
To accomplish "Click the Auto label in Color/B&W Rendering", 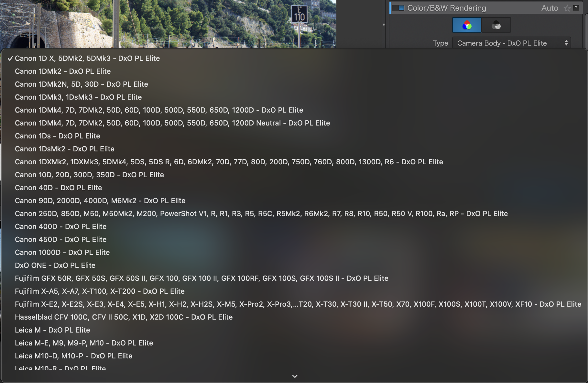I will [550, 8].
